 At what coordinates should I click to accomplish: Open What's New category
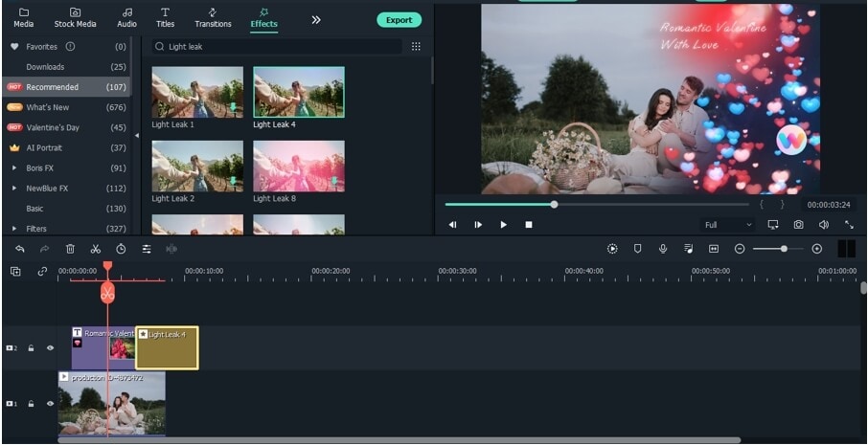click(x=66, y=107)
